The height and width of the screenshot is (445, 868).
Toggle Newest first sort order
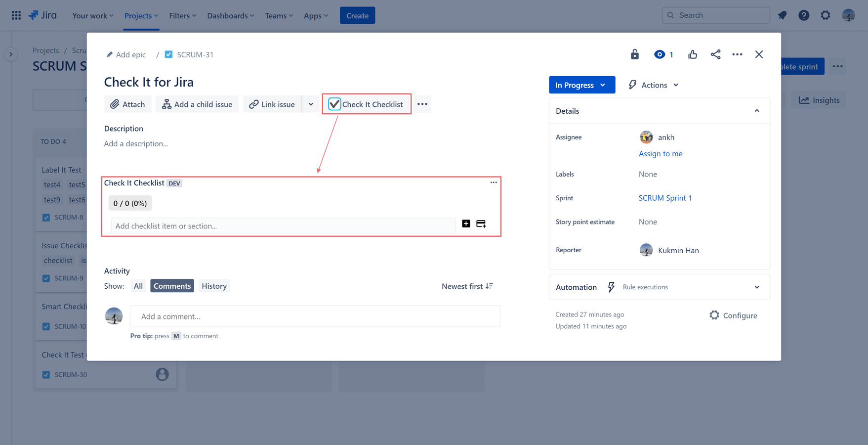pyautogui.click(x=467, y=286)
